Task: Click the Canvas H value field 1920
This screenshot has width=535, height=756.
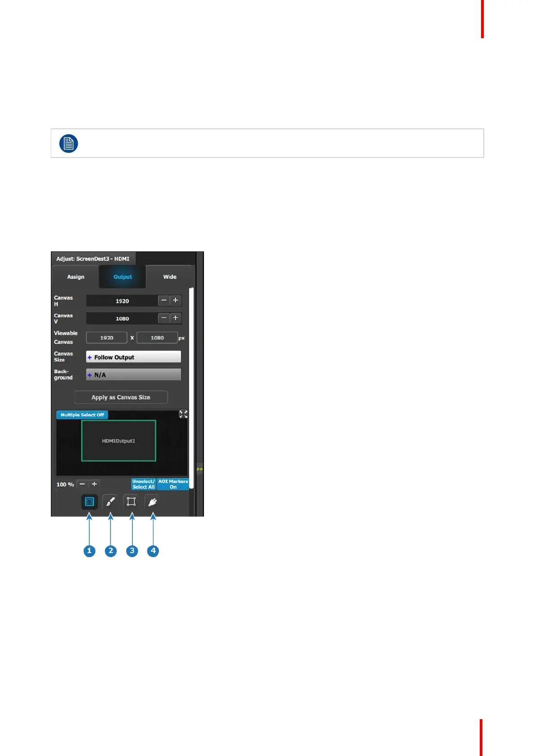Action: (122, 301)
